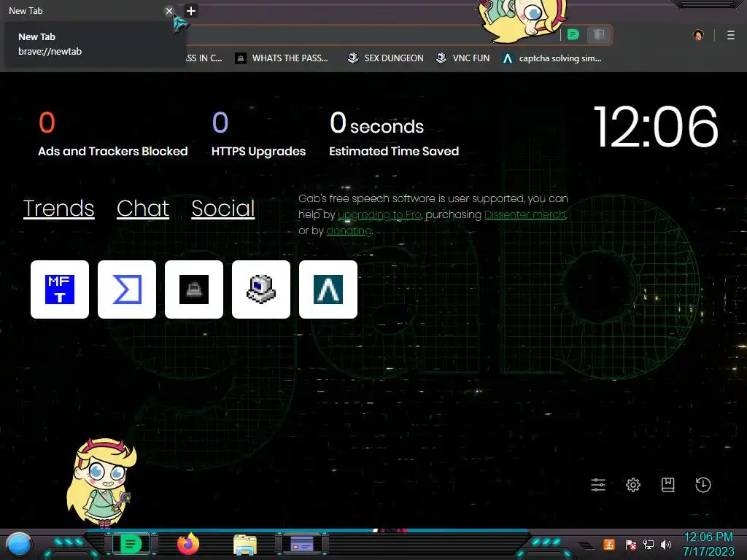This screenshot has height=560, width=747.
Task: Open history via the clock icon
Action: [x=703, y=485]
